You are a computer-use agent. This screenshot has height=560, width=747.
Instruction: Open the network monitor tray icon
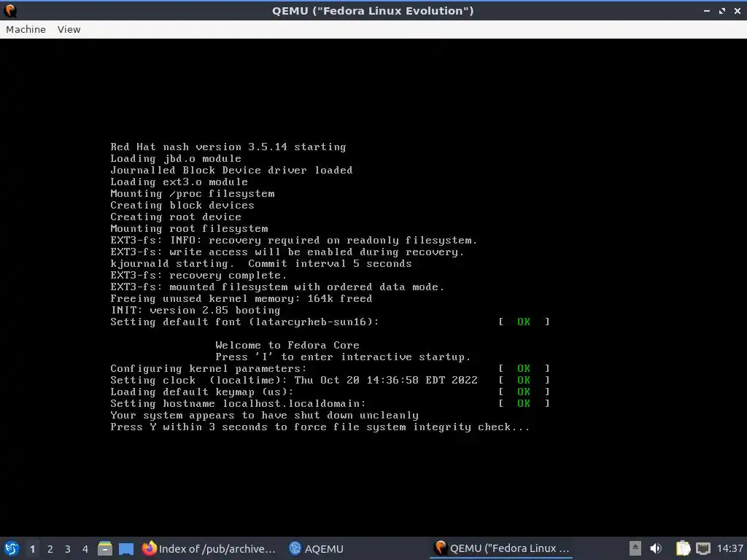pos(703,548)
